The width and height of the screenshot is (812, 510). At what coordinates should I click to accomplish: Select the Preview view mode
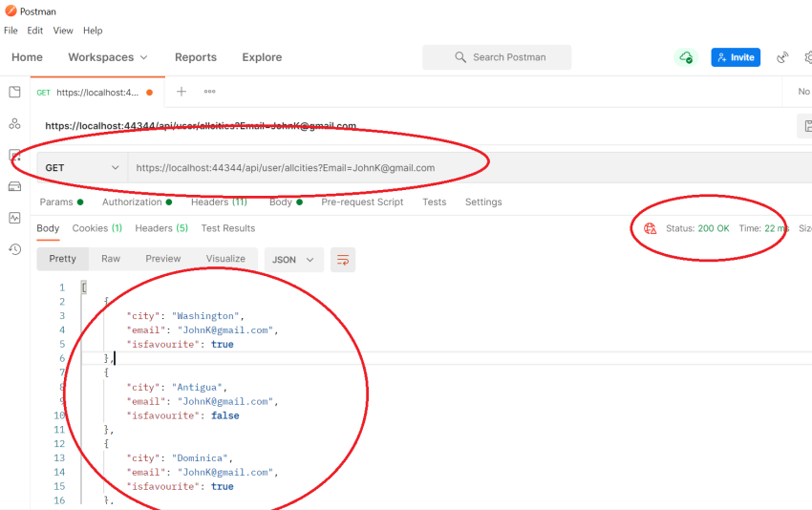(x=163, y=259)
